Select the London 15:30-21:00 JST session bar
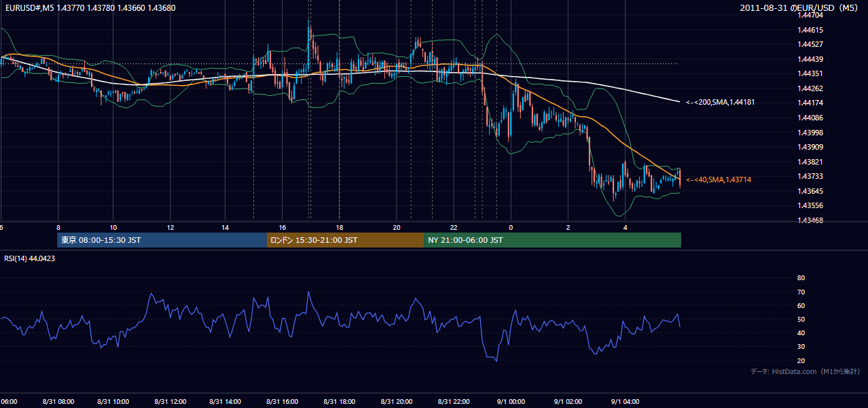Viewport: 868px width, 408px height. point(345,240)
